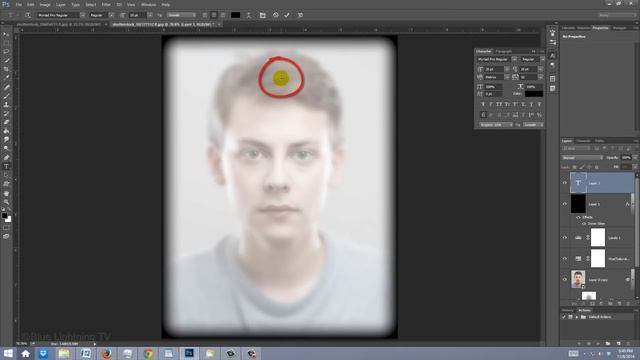Add layer mask via Layers panel bottom
Image resolution: width=640 pixels, height=360 pixels.
click(x=592, y=304)
